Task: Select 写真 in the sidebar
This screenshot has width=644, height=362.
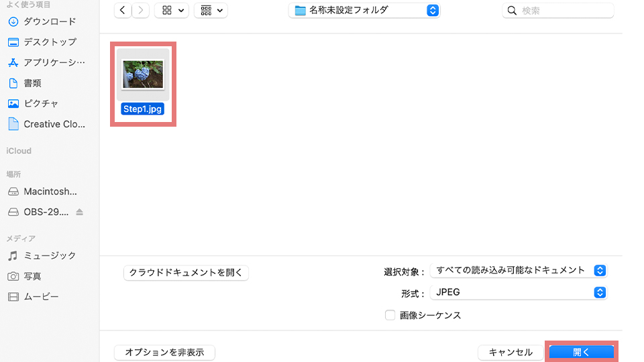Action: tap(25, 276)
